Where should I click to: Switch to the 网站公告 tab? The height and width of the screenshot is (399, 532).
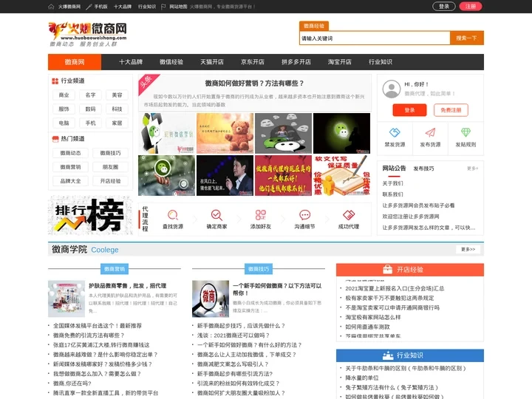395,168
